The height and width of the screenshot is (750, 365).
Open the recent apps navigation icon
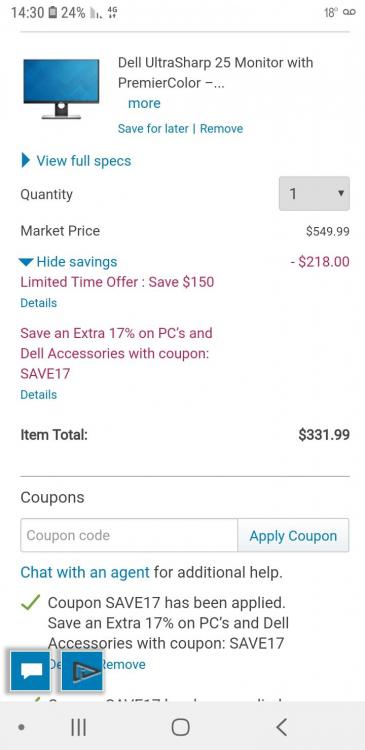coord(78,727)
